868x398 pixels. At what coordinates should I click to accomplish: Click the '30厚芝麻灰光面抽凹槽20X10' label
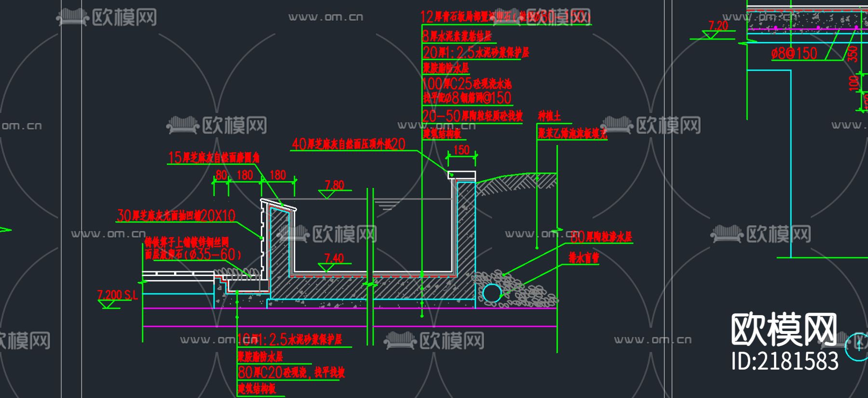(176, 215)
